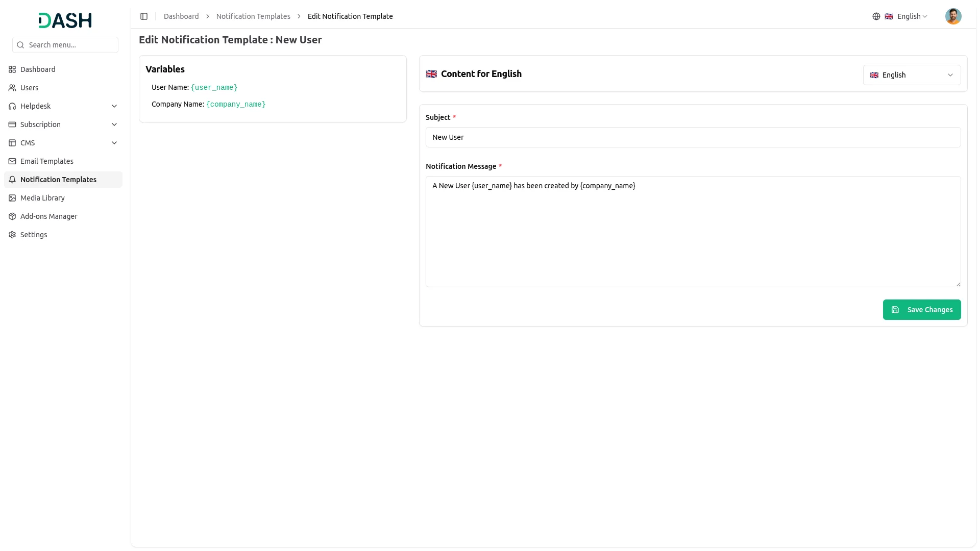The height and width of the screenshot is (551, 980).
Task: Click the DASH logo
Action: click(65, 20)
